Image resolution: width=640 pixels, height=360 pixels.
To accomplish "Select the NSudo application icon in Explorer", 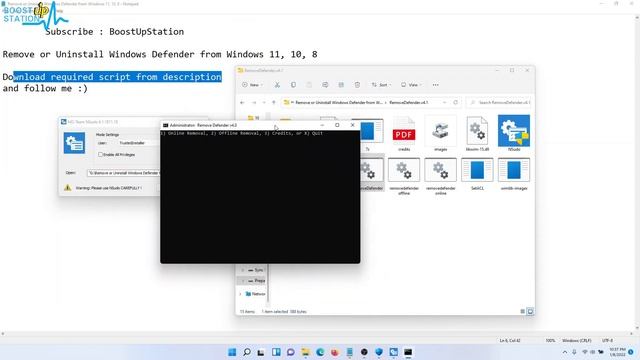I will [514, 133].
